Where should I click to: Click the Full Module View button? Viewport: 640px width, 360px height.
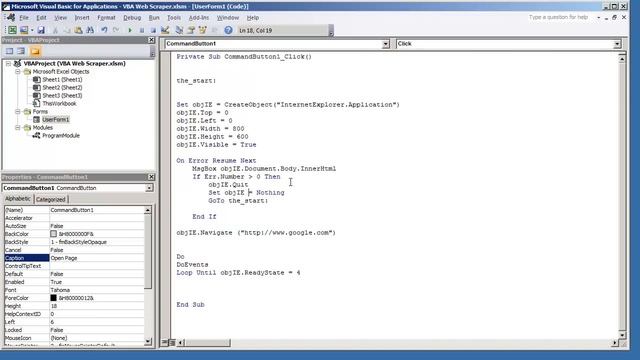click(x=172, y=343)
